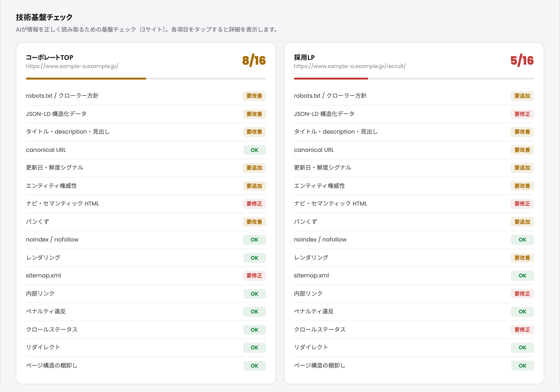
Task: Click the 要修正 badge for sitemap.xml
Action: [x=254, y=276]
